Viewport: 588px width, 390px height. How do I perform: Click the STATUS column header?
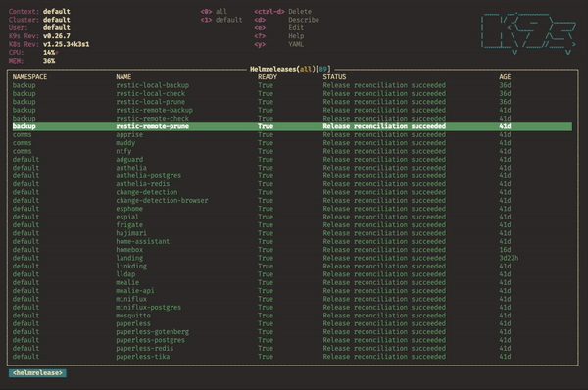point(334,77)
